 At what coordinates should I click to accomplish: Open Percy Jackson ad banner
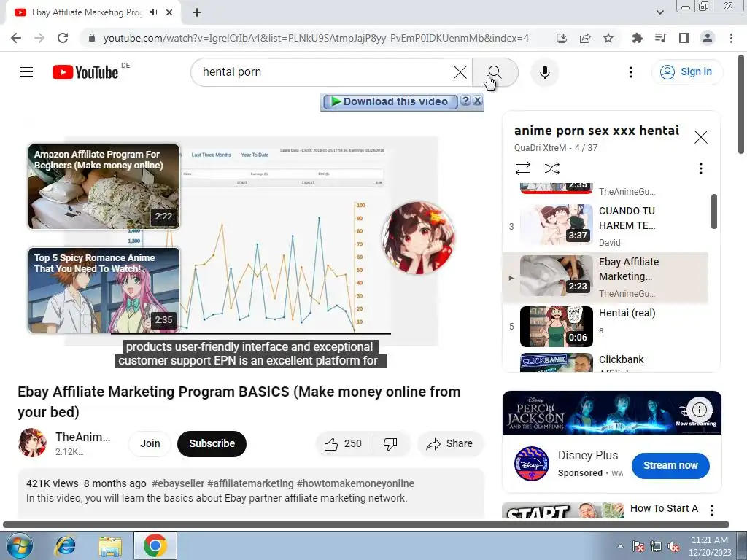(x=612, y=413)
